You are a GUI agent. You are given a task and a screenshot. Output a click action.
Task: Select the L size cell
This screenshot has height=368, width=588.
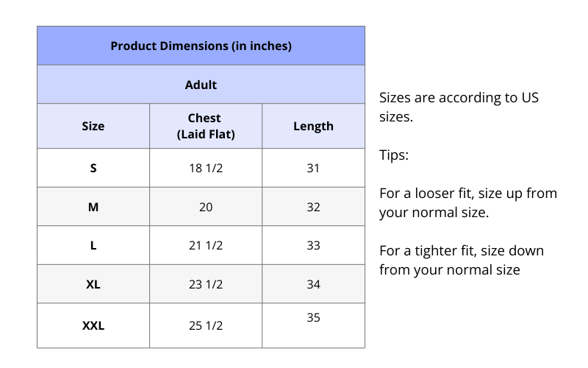click(93, 245)
